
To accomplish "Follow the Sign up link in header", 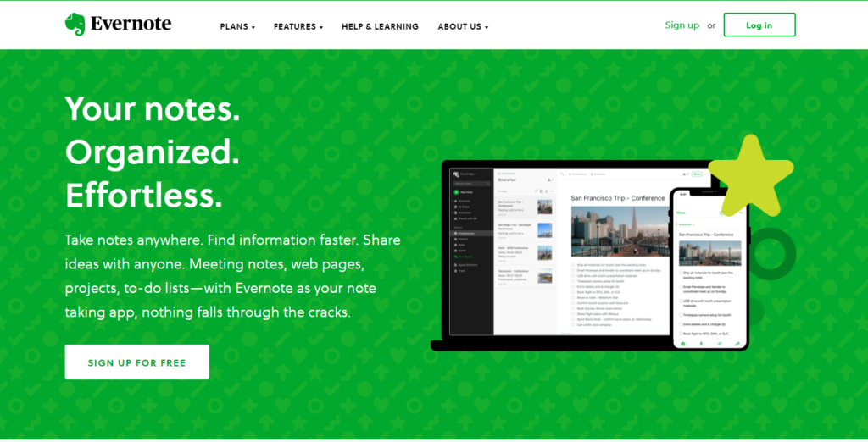I will tap(682, 25).
